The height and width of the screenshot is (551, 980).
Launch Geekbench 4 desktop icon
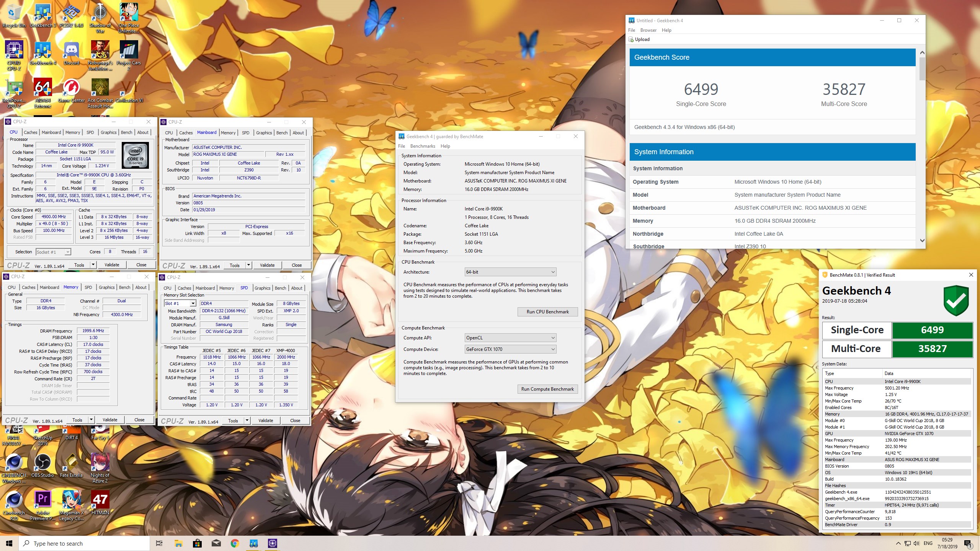tap(42, 53)
